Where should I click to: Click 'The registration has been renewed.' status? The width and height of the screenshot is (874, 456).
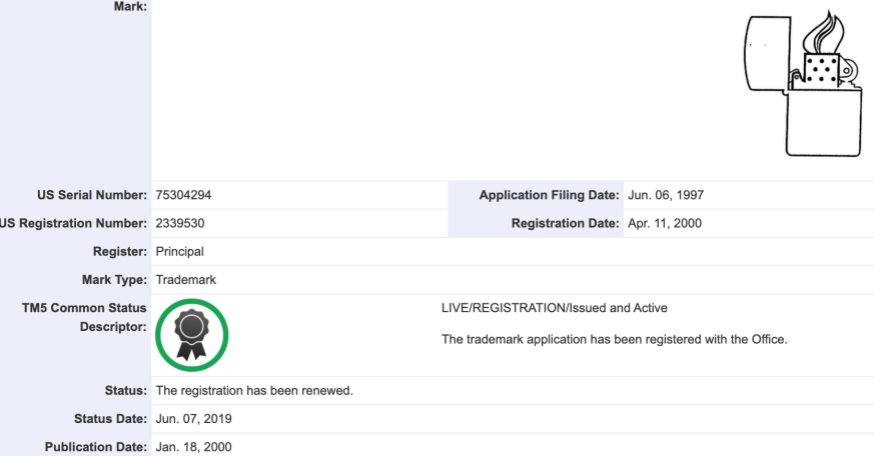click(254, 391)
